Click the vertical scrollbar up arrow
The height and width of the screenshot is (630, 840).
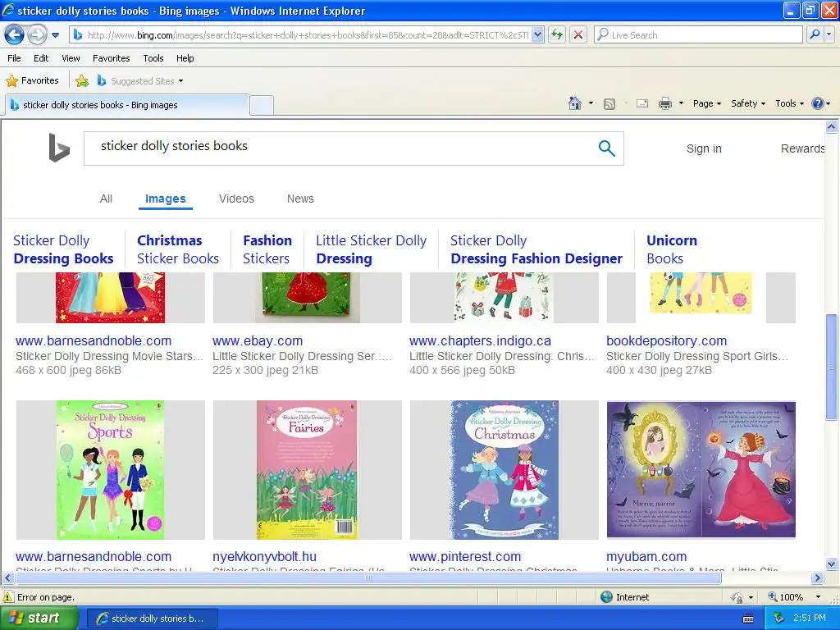click(832, 127)
